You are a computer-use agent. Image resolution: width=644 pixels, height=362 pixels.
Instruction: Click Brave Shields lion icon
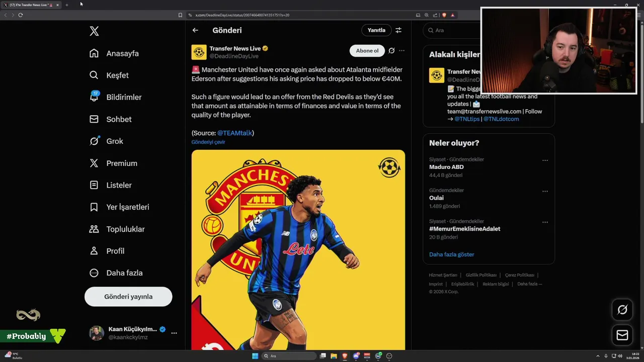coord(444,15)
